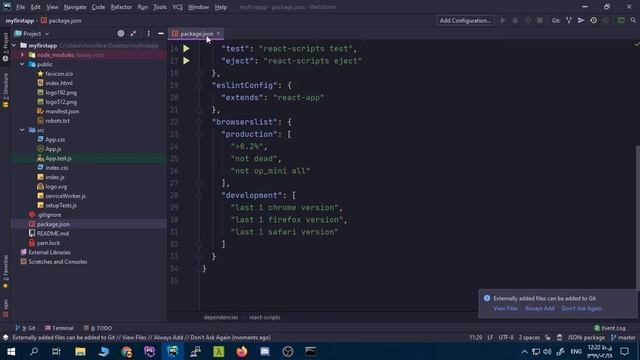This screenshot has width=640, height=360.
Task: Click the layout/project structure green icon
Action: click(x=621, y=20)
